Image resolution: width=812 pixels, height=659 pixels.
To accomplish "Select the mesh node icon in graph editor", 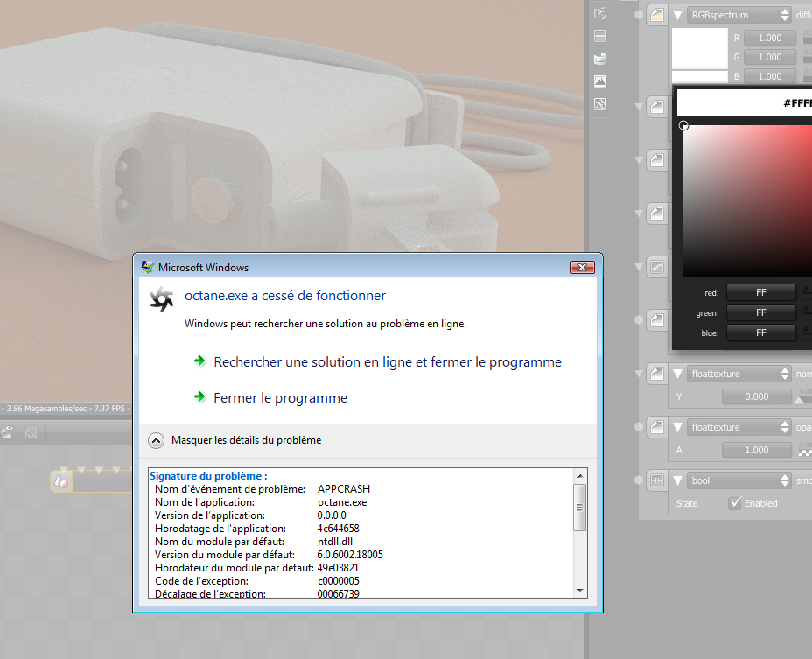I will coord(61,481).
